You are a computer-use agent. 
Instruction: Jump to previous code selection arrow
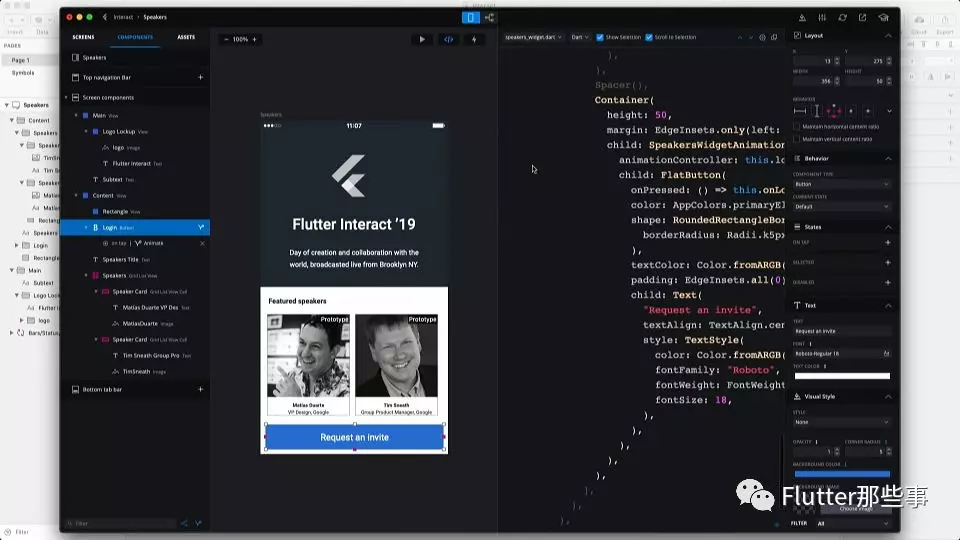pos(740,37)
